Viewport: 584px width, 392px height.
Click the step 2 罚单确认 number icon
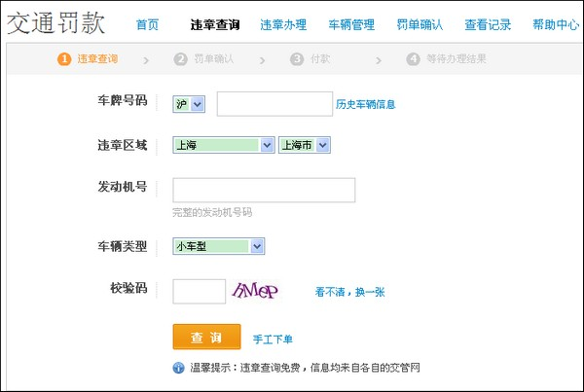180,59
